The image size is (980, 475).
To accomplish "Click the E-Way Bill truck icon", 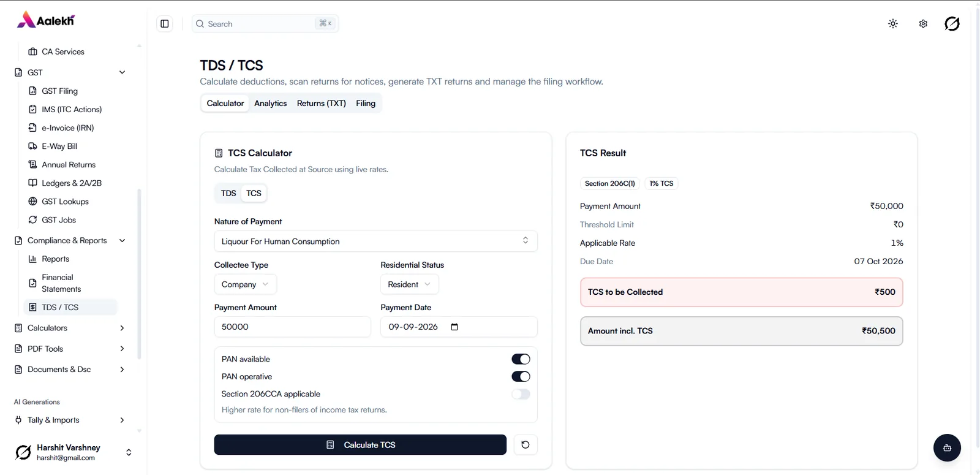I will 33,146.
